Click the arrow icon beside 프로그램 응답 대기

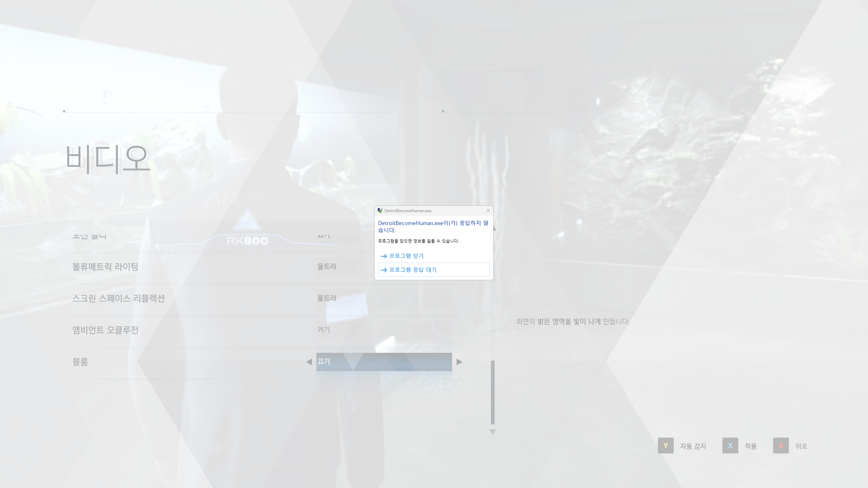[383, 270]
